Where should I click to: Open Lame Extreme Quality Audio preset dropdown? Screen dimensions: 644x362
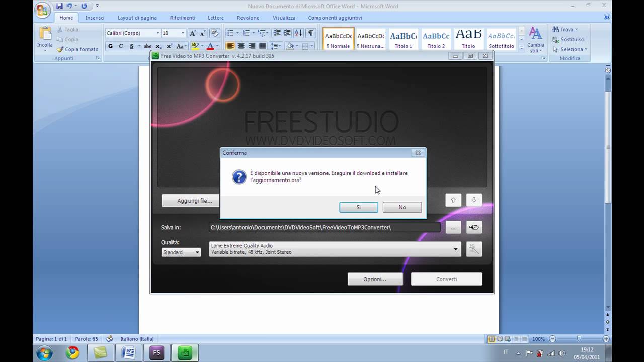click(335, 249)
